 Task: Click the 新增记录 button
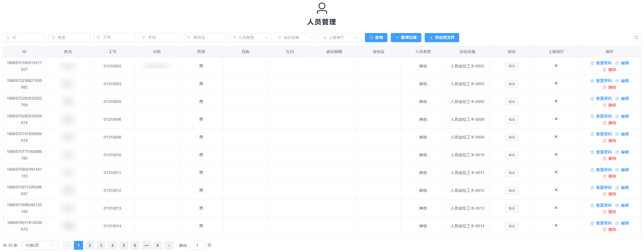pyautogui.click(x=406, y=37)
